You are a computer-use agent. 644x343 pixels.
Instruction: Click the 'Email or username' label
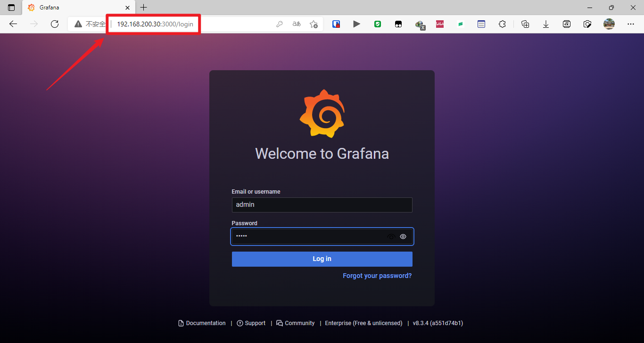[256, 192]
